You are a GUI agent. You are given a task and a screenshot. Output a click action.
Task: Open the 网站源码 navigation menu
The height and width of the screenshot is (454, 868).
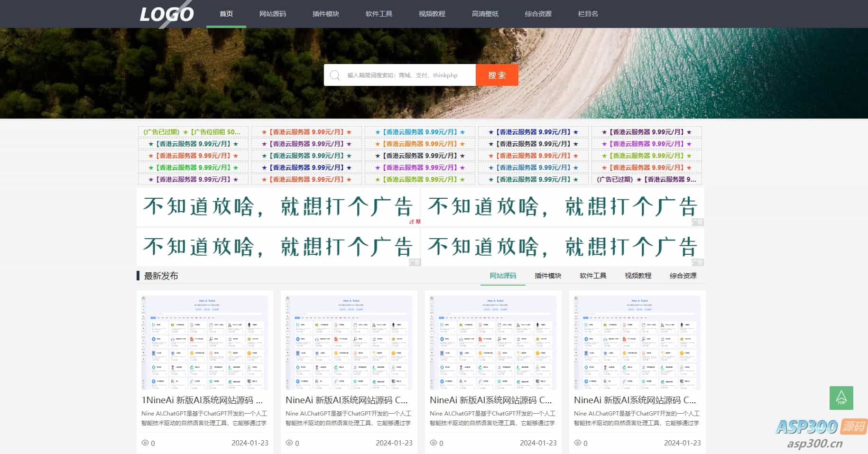[x=272, y=14]
